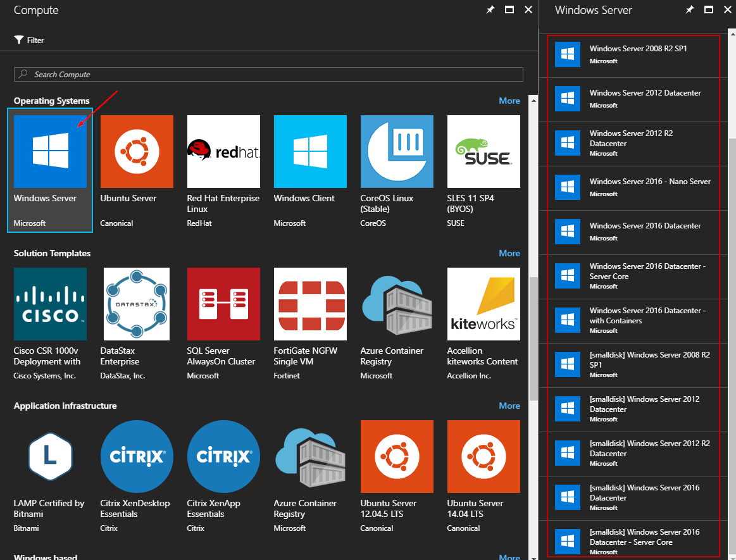Viewport: 736px width, 560px height.
Task: Pick [smalldisk] Windows Server 2016 Datacenter - Server Core
Action: tap(633, 539)
